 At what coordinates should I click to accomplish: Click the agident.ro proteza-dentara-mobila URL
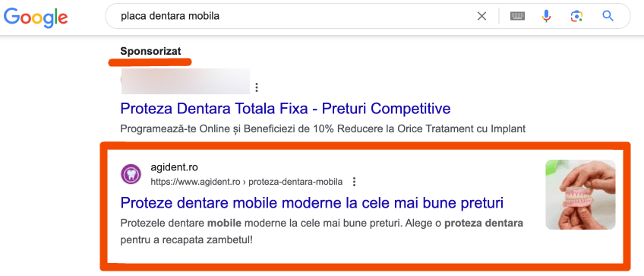(246, 182)
